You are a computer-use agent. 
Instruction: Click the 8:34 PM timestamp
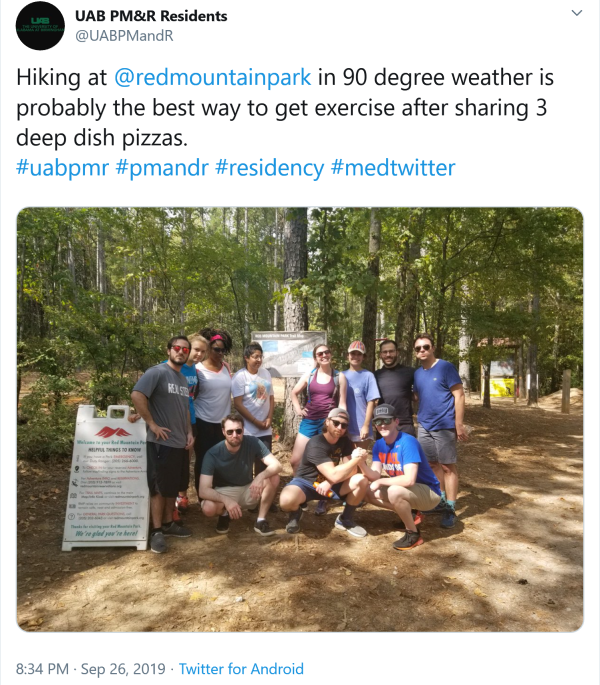[42, 669]
